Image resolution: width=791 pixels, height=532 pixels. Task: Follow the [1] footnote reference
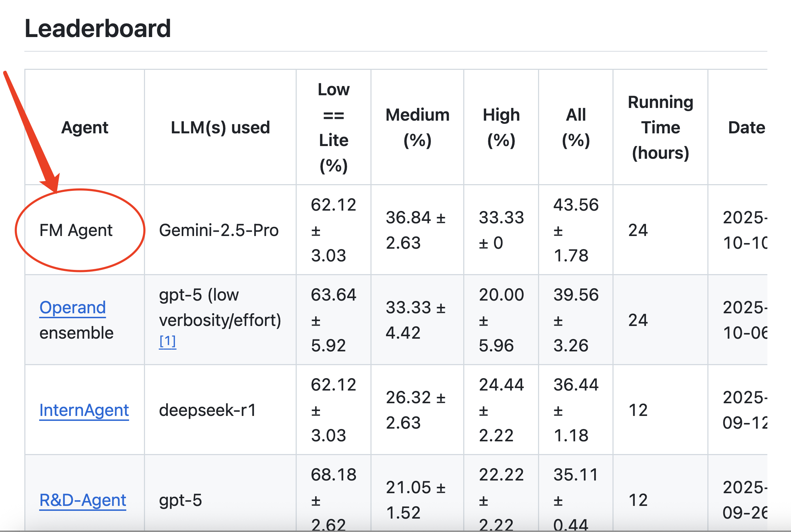pyautogui.click(x=167, y=341)
